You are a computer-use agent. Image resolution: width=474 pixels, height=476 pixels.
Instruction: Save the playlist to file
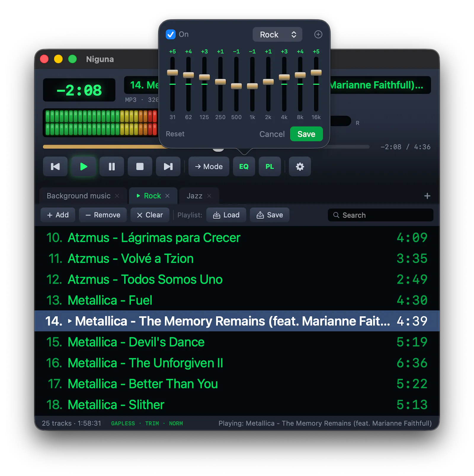[x=270, y=215]
